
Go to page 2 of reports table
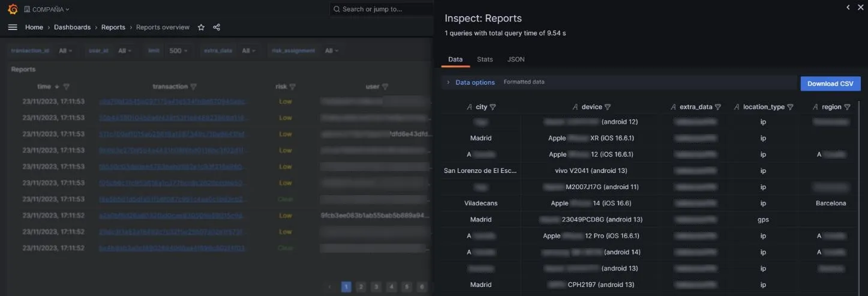click(x=361, y=287)
